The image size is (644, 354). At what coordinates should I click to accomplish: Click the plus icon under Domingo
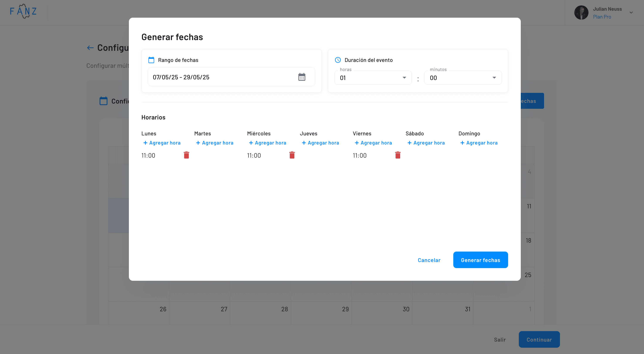coord(462,143)
